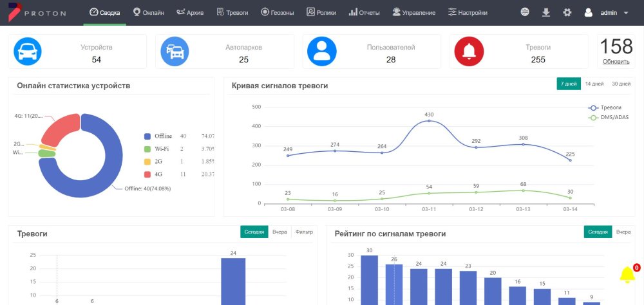Select 30 дней range for alarm curve
The height and width of the screenshot is (305, 644).
click(621, 84)
